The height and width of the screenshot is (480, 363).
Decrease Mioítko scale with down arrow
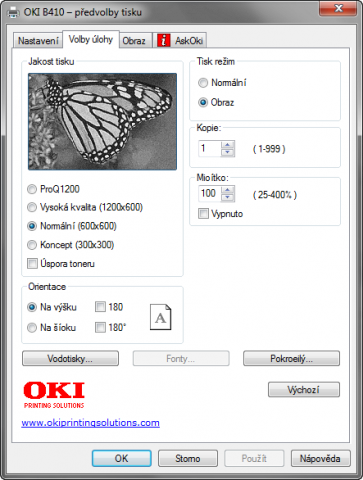tap(228, 198)
